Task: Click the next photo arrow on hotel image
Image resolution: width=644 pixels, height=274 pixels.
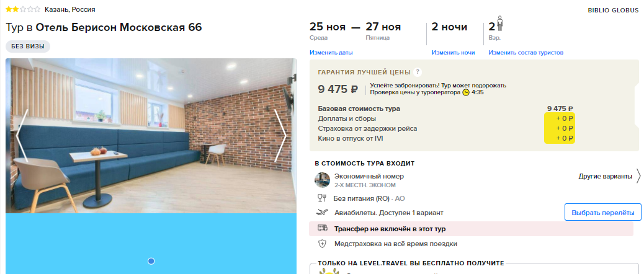Action: pos(280,136)
